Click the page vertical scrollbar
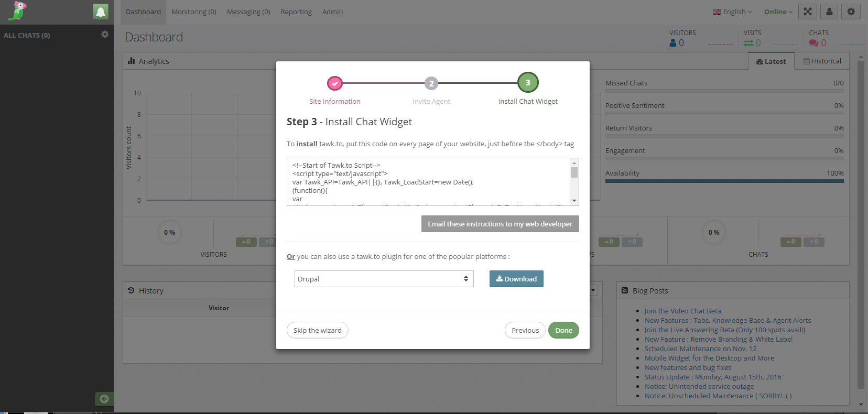Screen dimensions: 868x414 point(860,224)
